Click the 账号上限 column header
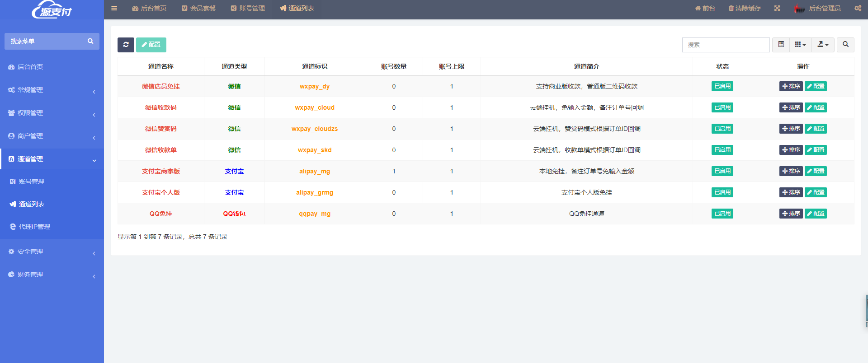 coord(452,66)
